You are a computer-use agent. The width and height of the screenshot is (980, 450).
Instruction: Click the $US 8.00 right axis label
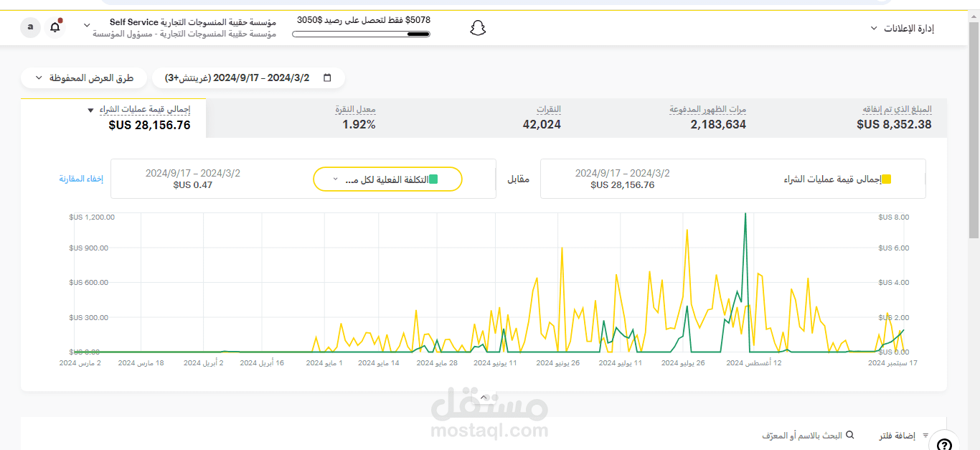[x=894, y=217]
